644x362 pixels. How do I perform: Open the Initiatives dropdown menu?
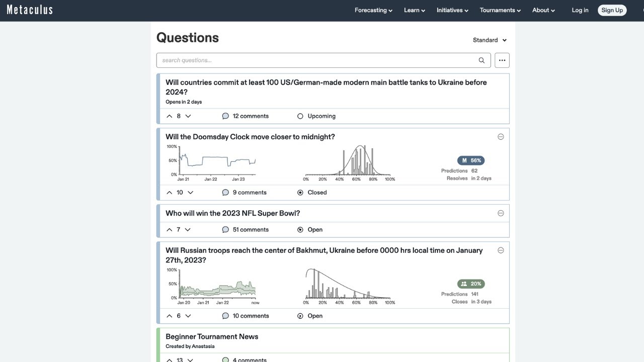[x=452, y=10]
